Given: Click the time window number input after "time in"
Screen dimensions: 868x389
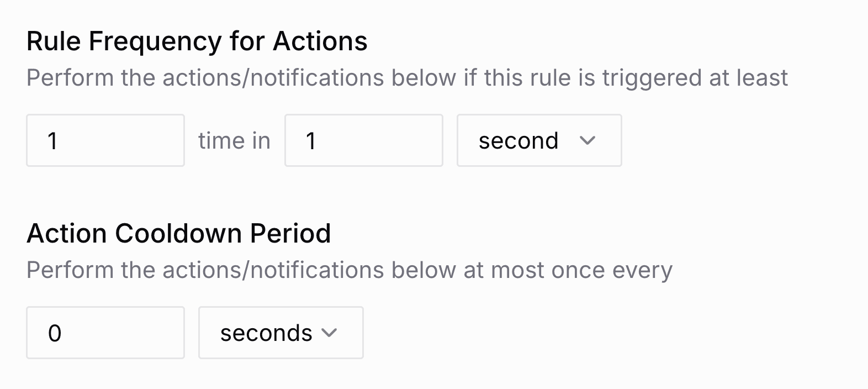Looking at the screenshot, I should click(363, 141).
